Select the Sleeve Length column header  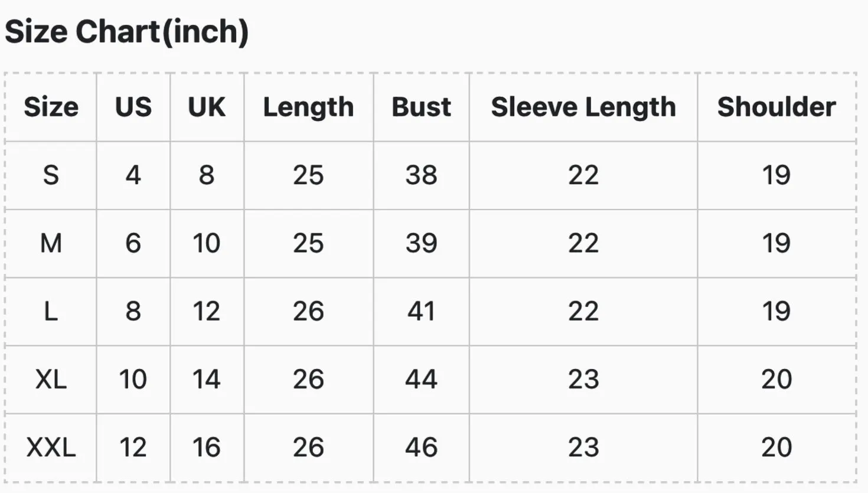[583, 107]
